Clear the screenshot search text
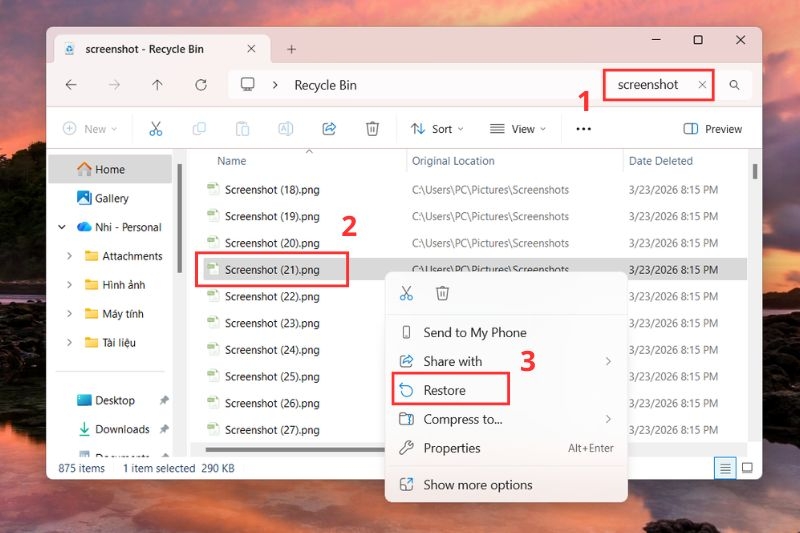The image size is (800, 533). (x=702, y=85)
